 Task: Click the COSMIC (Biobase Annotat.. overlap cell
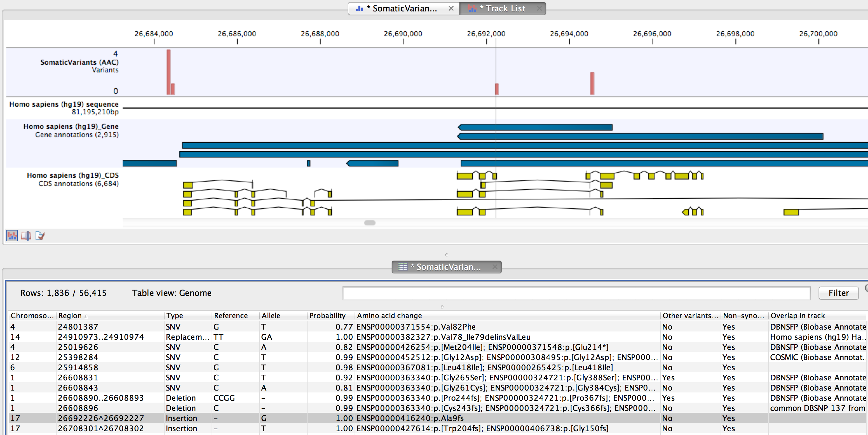pos(817,357)
